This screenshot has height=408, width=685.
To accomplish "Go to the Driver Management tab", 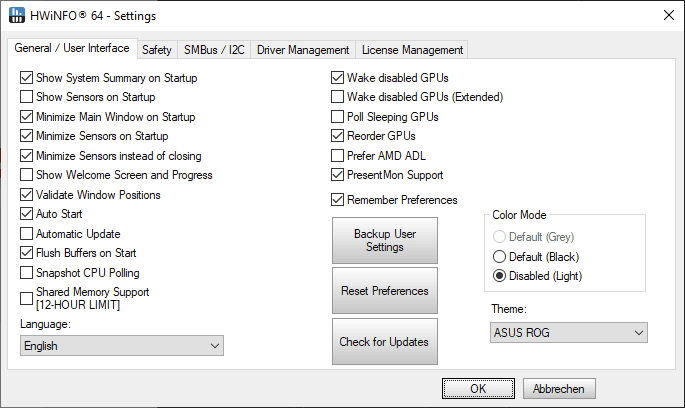I will pos(303,50).
